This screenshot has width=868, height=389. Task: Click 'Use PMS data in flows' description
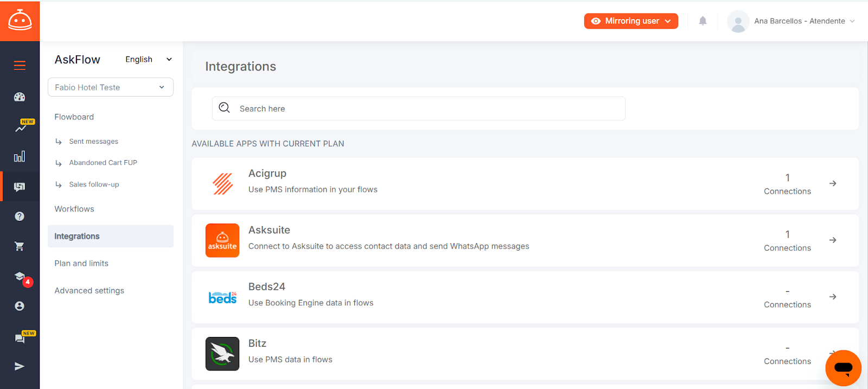coord(290,360)
